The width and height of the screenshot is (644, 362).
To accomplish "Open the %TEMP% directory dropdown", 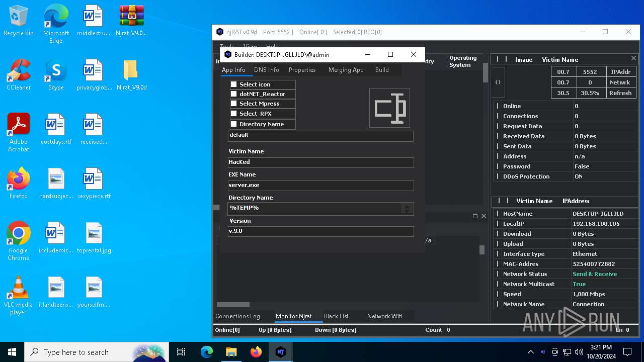I will click(407, 208).
